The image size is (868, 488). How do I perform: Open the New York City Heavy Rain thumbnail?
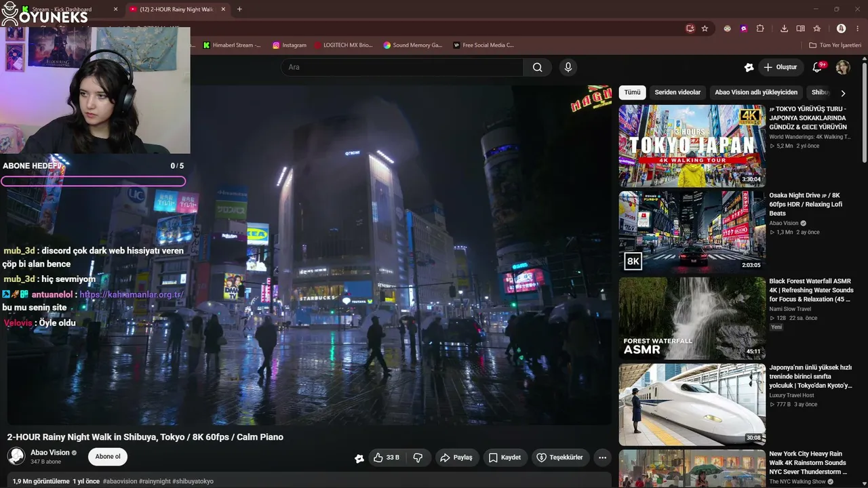[x=692, y=468]
